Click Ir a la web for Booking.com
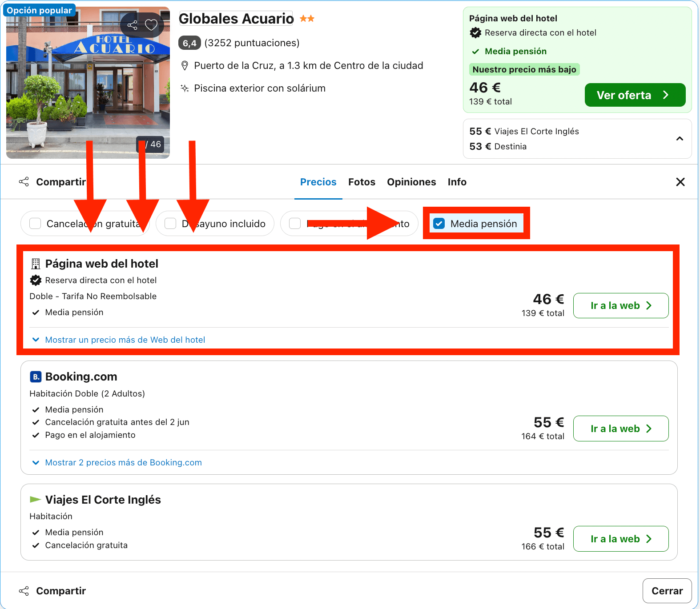700x609 pixels. 621,429
